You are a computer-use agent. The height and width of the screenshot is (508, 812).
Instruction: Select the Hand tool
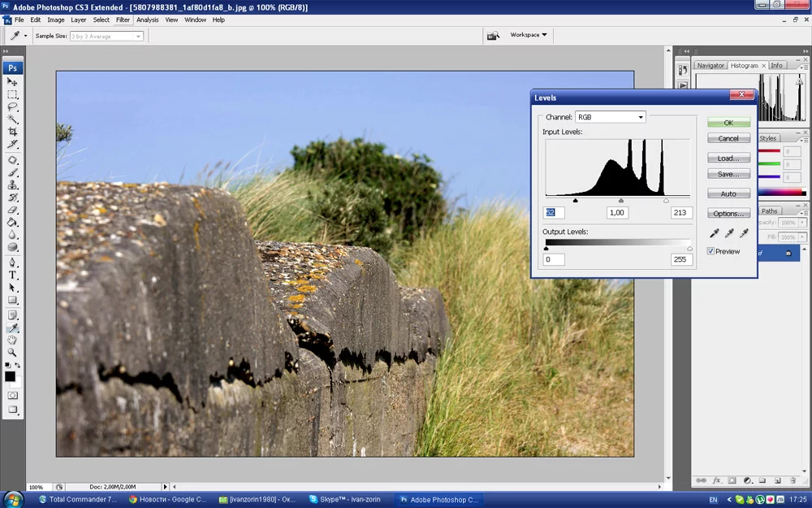pos(13,340)
